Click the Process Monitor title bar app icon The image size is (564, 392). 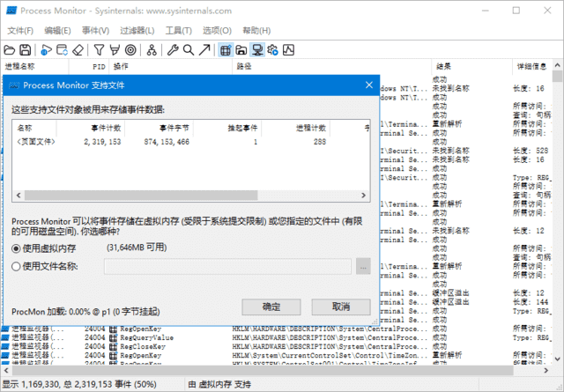tap(11, 11)
